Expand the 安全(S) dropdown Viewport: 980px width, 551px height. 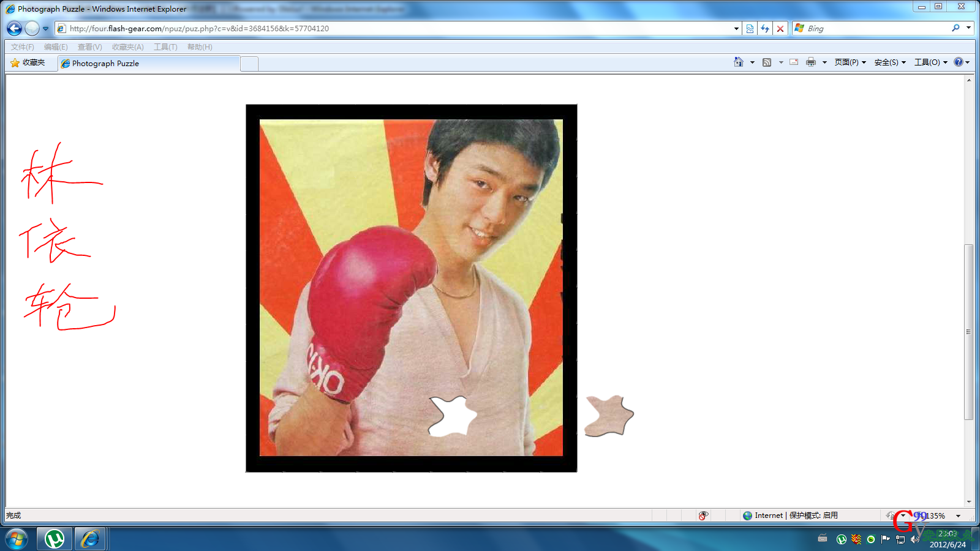pos(890,62)
